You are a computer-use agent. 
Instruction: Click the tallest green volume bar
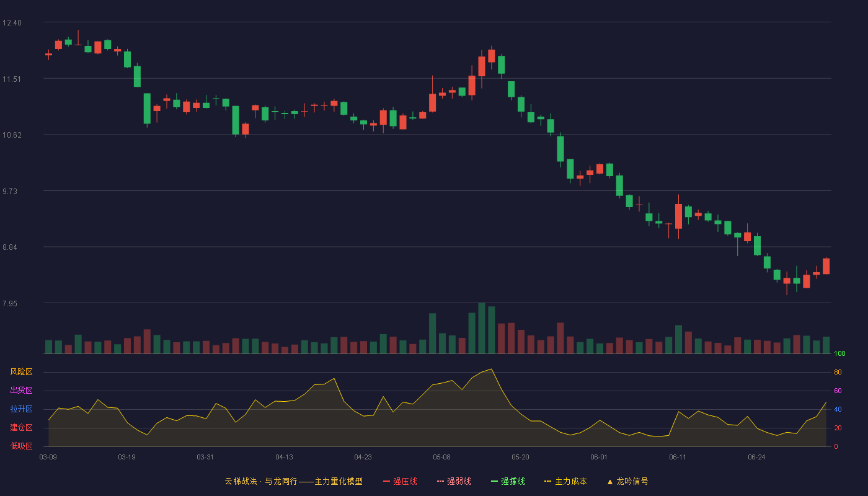(482, 328)
